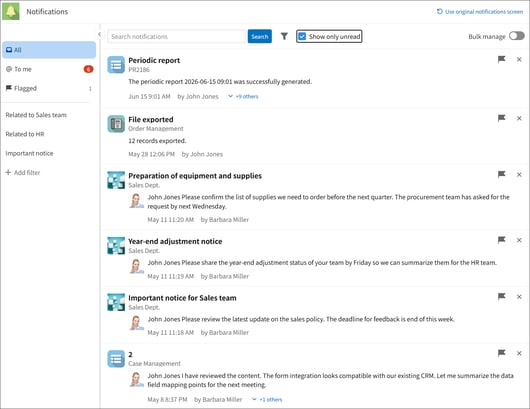Click the Search notifications input field
This screenshot has width=530, height=409.
point(176,36)
